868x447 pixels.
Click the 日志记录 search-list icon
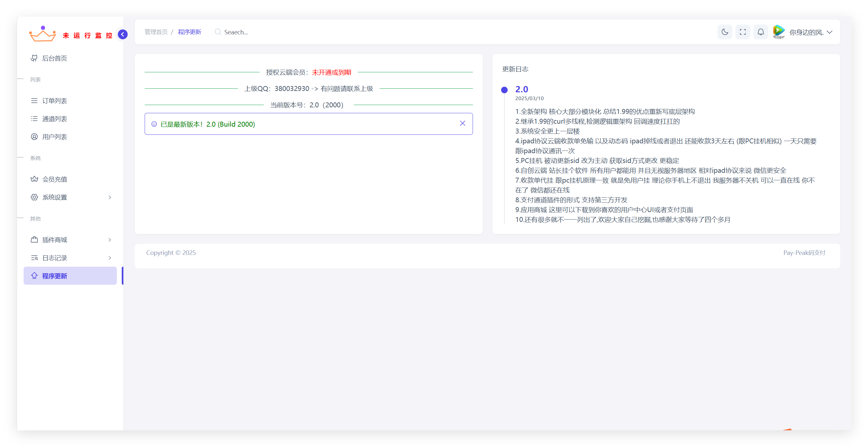[x=34, y=258]
